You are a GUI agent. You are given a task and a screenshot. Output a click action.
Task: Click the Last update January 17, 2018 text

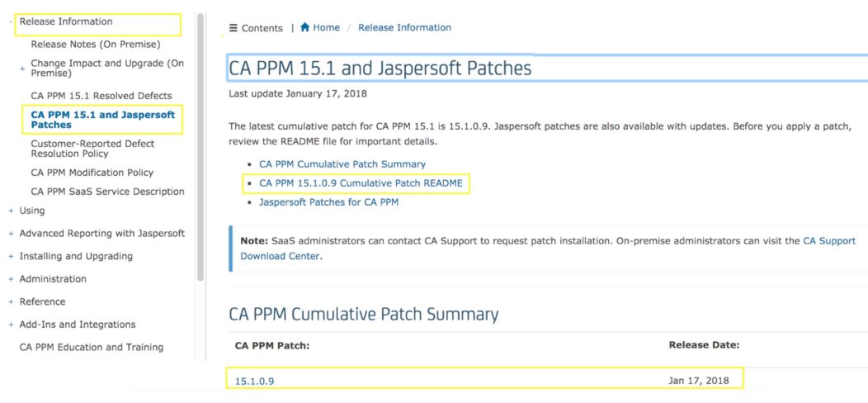click(x=298, y=93)
